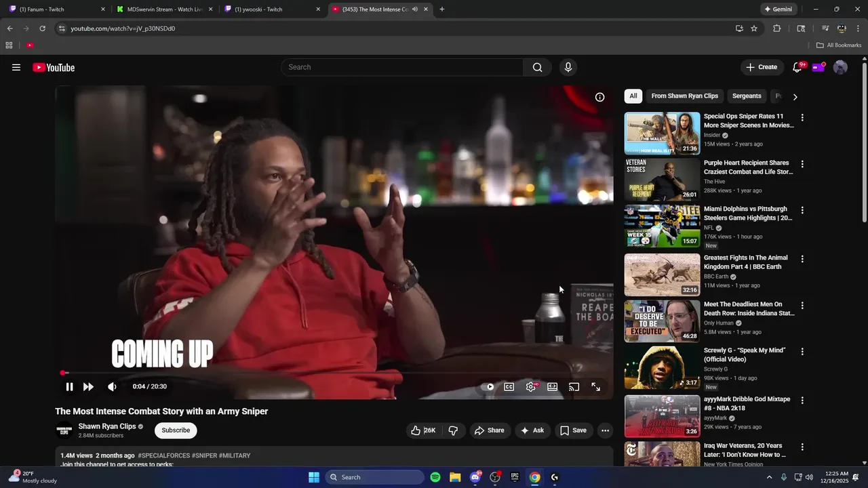Like the video

pyautogui.click(x=423, y=430)
